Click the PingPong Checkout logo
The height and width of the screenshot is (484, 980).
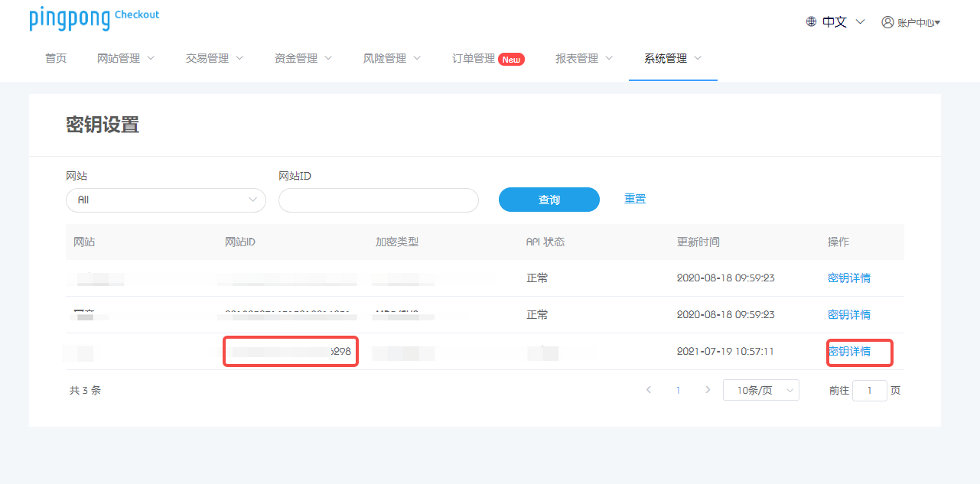point(94,18)
